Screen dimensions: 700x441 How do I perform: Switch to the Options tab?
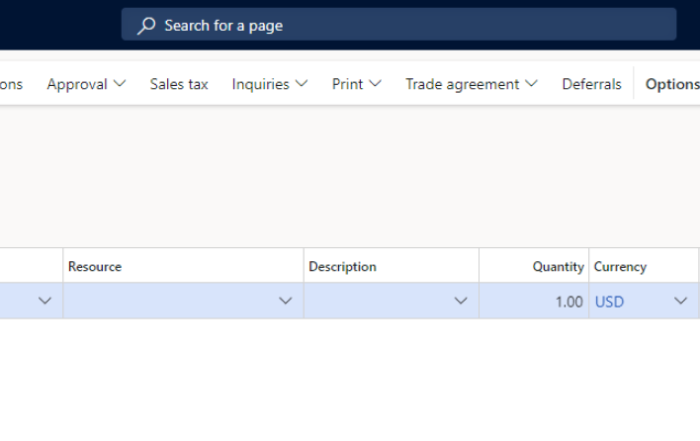tap(672, 84)
